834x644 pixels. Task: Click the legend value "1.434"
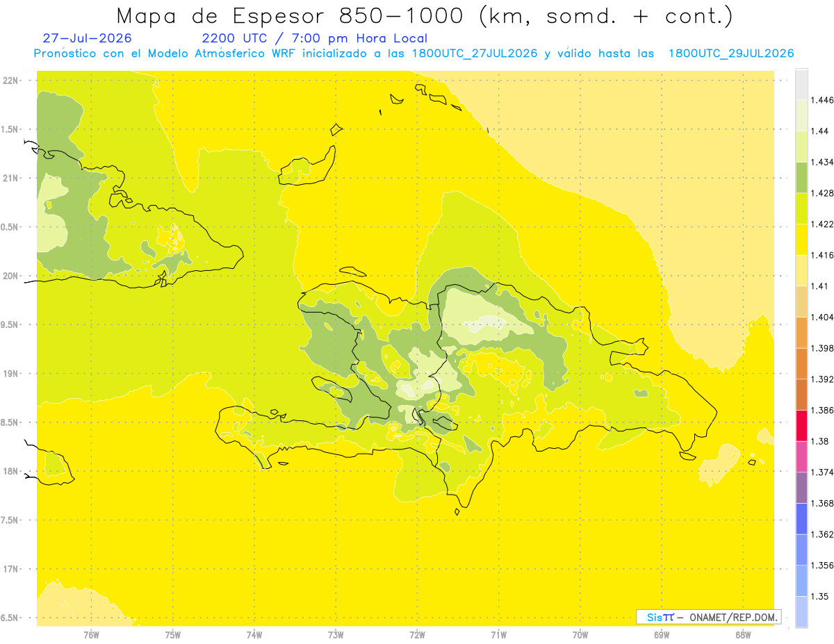[821, 162]
